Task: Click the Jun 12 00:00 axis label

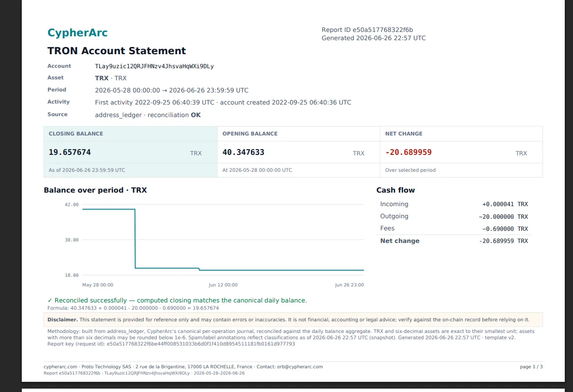Action: (223, 285)
